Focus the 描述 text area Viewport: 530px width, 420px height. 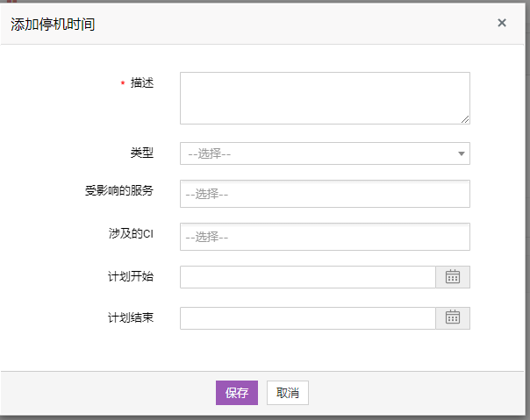pyautogui.click(x=325, y=97)
